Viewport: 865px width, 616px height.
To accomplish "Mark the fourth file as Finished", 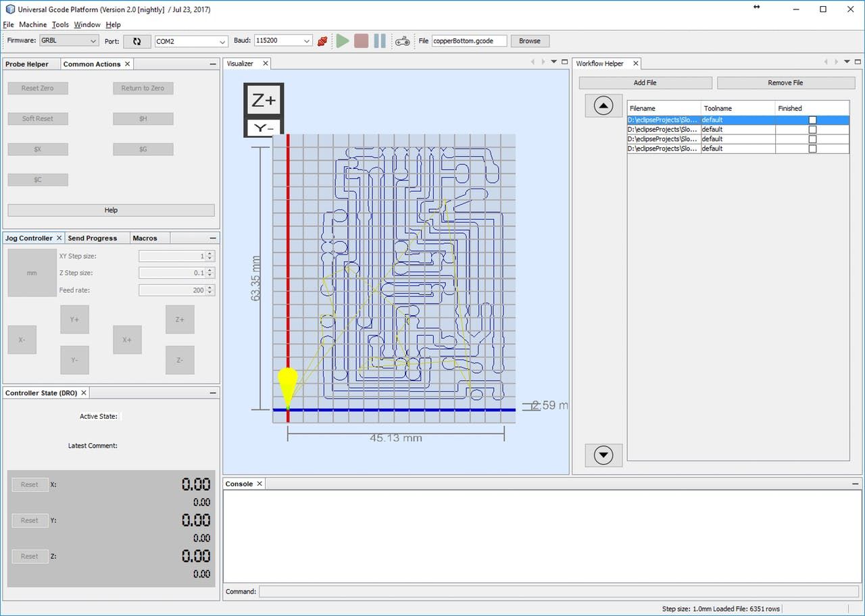I will pyautogui.click(x=812, y=149).
